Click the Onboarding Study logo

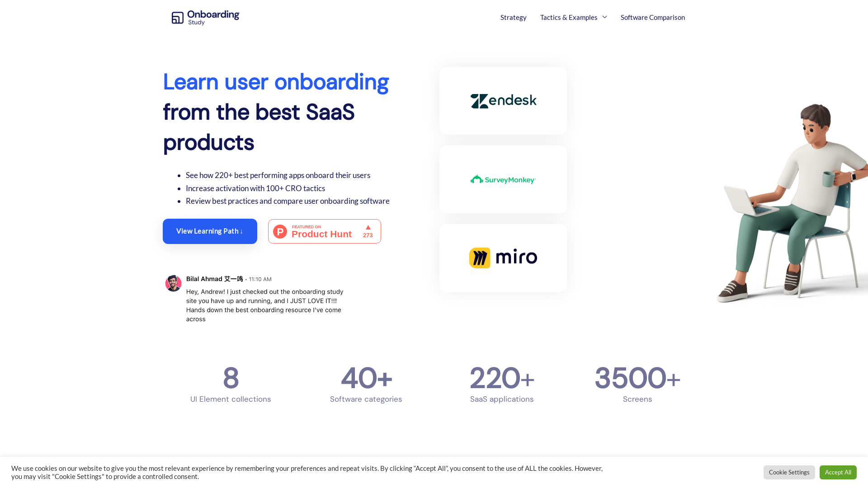205,18
